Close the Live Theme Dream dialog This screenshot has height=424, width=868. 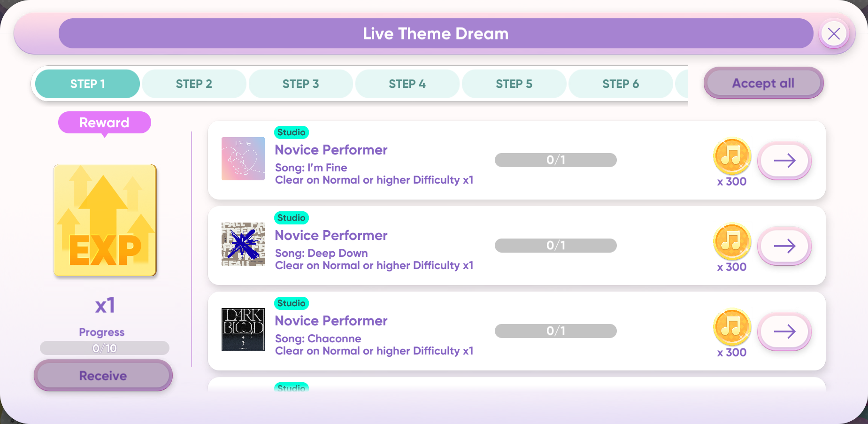click(834, 34)
